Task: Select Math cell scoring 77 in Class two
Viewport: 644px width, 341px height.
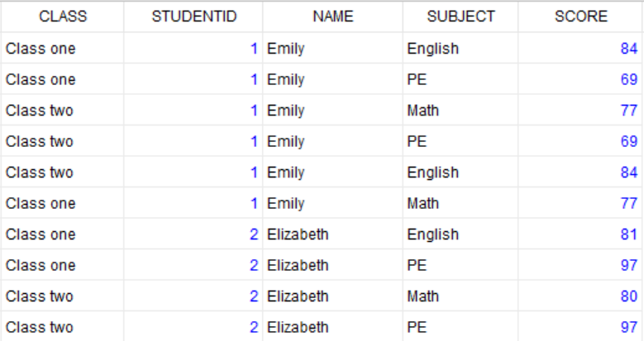Action: click(460, 111)
